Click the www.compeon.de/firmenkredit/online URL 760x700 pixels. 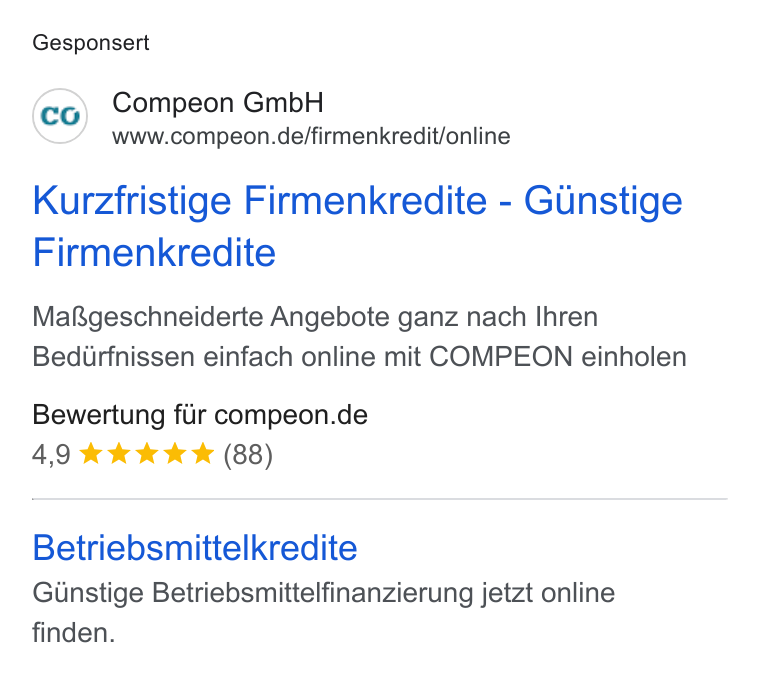tap(311, 136)
